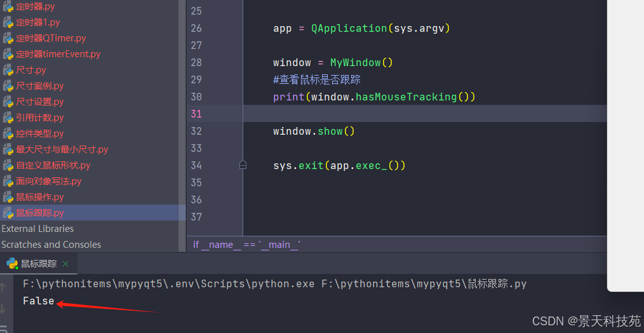Open 尺寸案例.py from the project tree
The image size is (644, 333).
(x=40, y=86)
